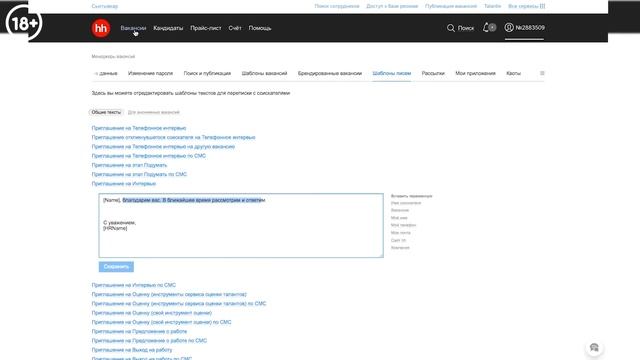
Task: Click the Менеджеры вакансий breadcrumb
Action: click(x=113, y=56)
